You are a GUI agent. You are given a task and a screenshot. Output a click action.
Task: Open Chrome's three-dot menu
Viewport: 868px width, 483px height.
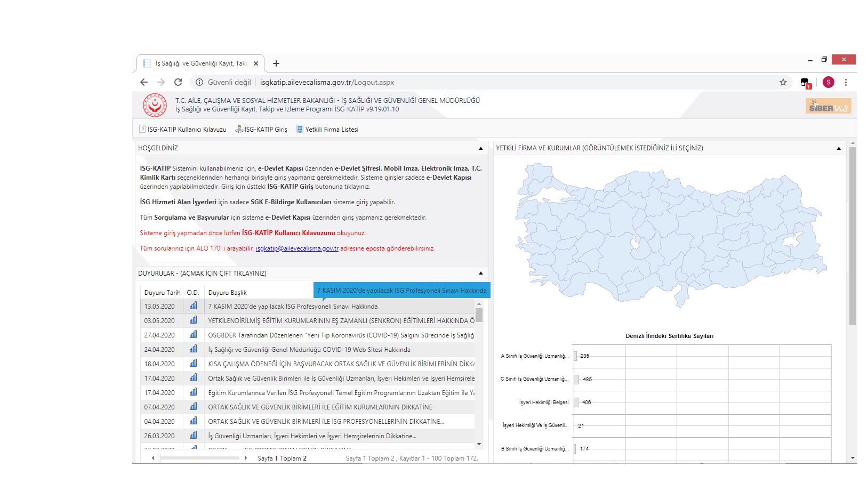coord(846,82)
